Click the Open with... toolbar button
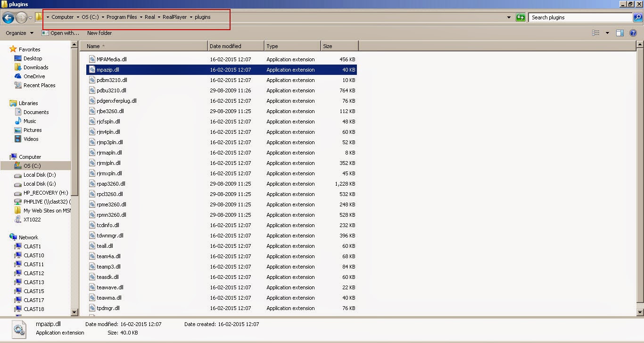 click(61, 33)
